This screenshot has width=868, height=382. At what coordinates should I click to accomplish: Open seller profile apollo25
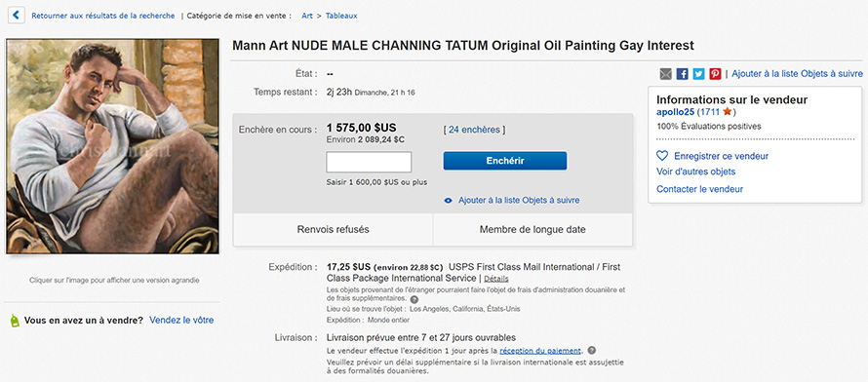click(x=675, y=112)
